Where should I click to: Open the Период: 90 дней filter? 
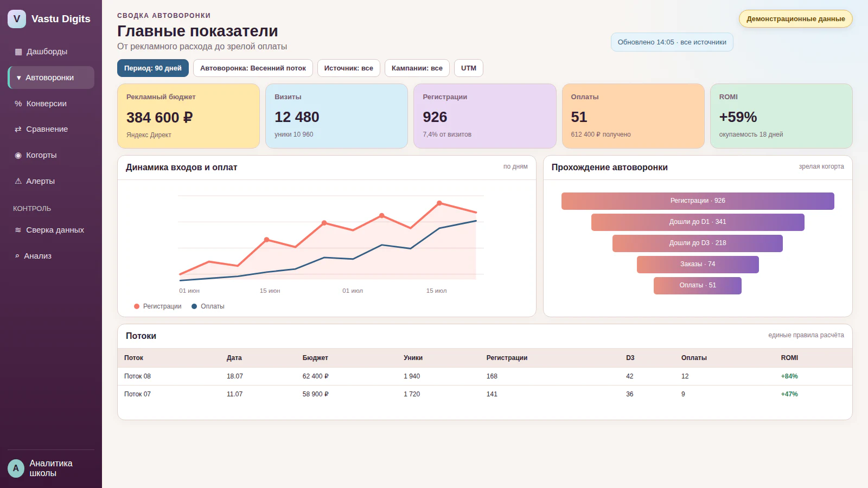pyautogui.click(x=153, y=68)
